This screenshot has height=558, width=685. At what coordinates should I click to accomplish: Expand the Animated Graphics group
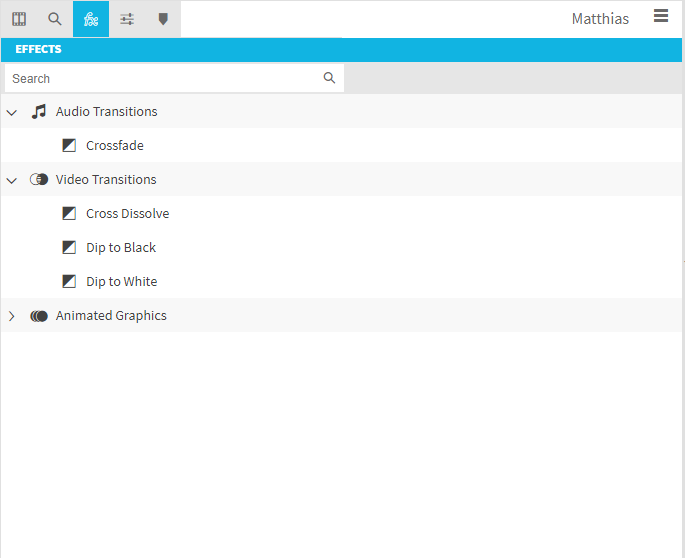tap(12, 316)
